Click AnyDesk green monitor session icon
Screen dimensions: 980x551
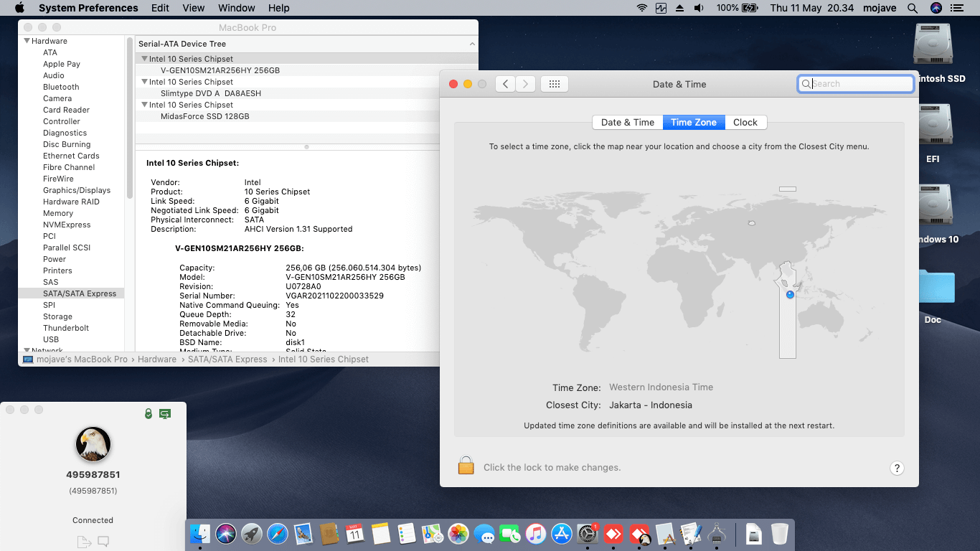165,414
